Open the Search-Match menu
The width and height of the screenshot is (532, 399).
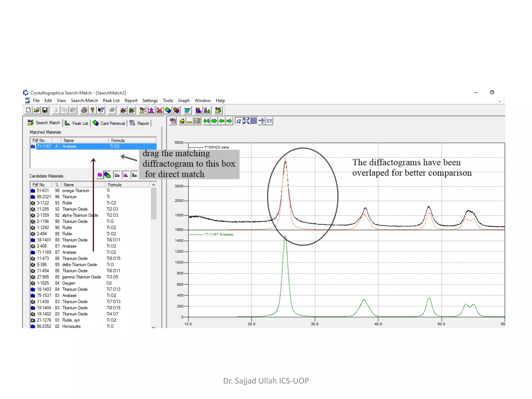[x=84, y=101]
